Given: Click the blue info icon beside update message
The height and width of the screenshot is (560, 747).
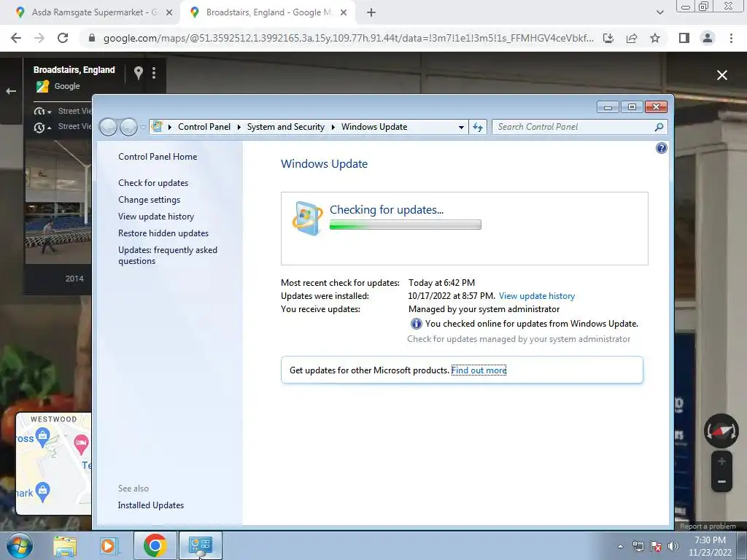Looking at the screenshot, I should point(416,324).
